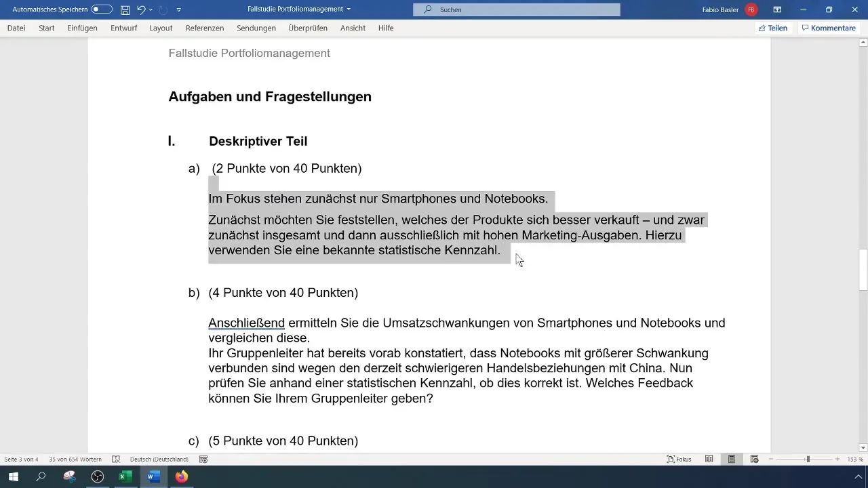
Task: Click the spelling check status icon
Action: 116,459
